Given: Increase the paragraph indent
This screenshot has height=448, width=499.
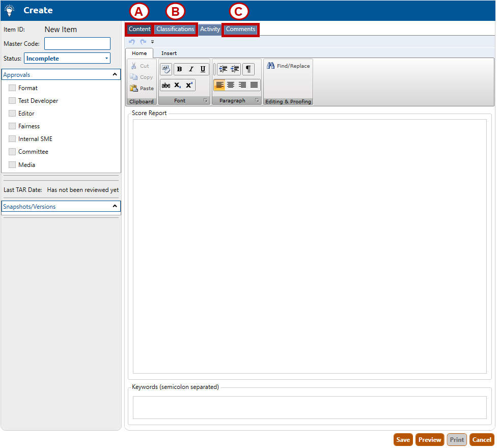Looking at the screenshot, I should pos(235,69).
